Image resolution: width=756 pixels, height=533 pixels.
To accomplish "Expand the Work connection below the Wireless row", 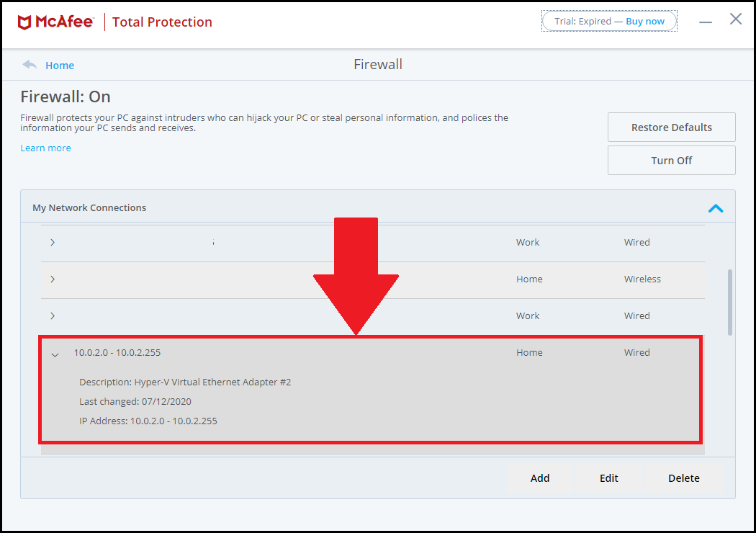I will click(53, 316).
